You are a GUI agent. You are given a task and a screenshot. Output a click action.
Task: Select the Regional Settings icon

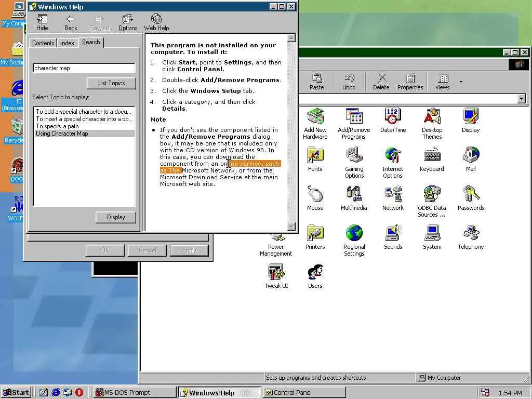(354, 241)
